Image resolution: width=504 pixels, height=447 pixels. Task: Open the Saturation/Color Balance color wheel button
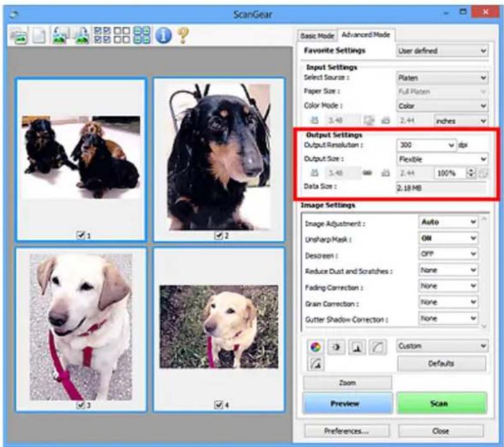point(316,347)
